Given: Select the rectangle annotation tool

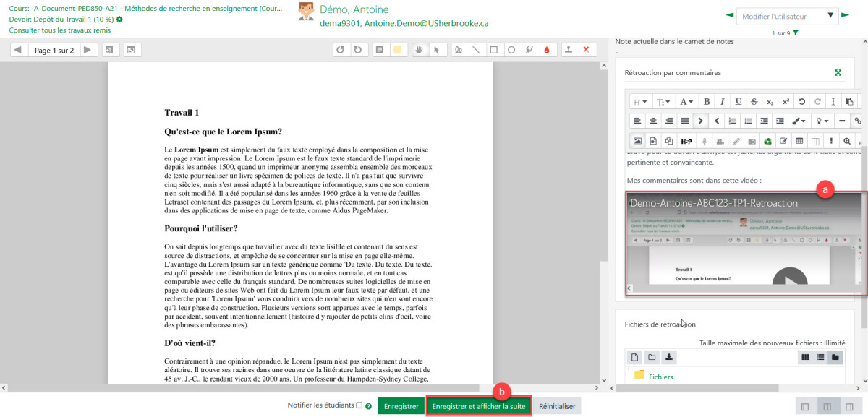Looking at the screenshot, I should click(494, 51).
